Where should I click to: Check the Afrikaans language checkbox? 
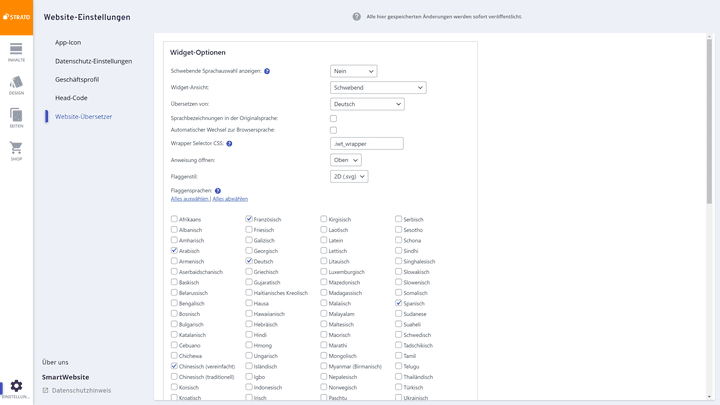[174, 219]
